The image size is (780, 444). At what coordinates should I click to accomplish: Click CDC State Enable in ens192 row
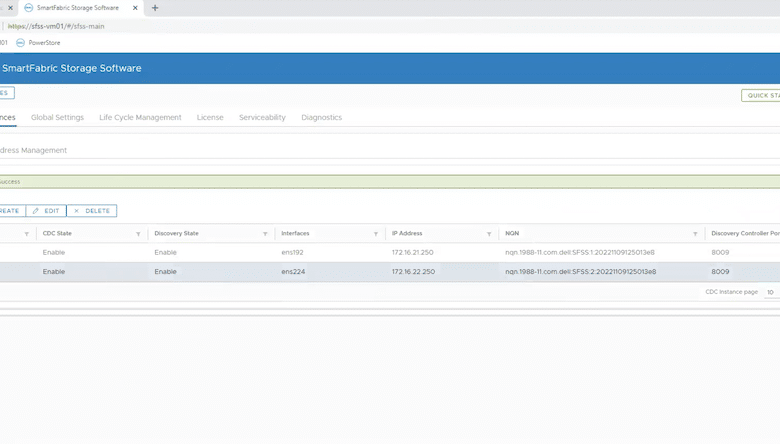(54, 253)
